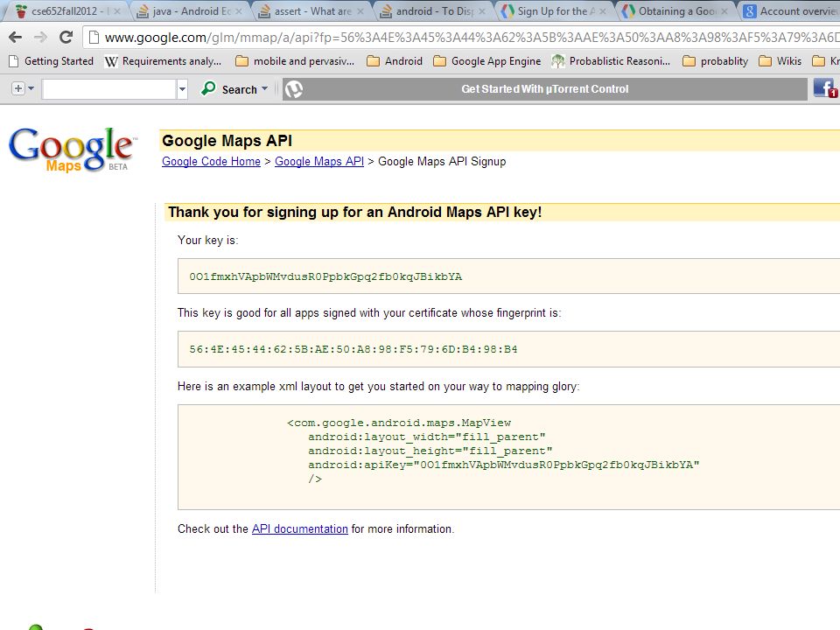Click 'Thank you for signing up' heading
The width and height of the screenshot is (840, 630).
pos(354,212)
